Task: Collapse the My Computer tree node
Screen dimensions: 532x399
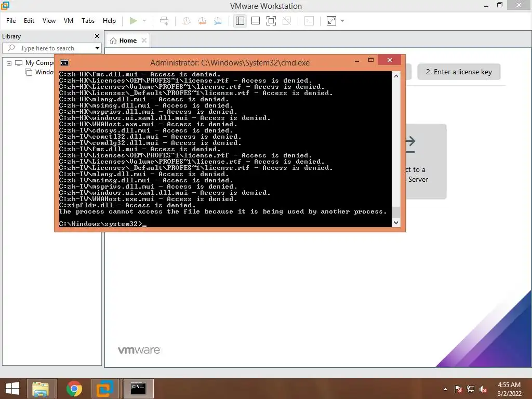Action: 9,63
